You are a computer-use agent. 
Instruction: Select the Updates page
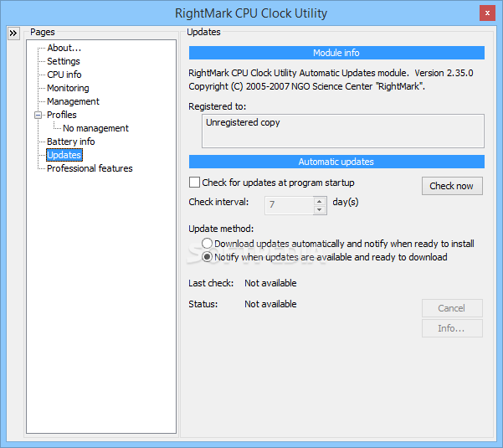pyautogui.click(x=64, y=155)
